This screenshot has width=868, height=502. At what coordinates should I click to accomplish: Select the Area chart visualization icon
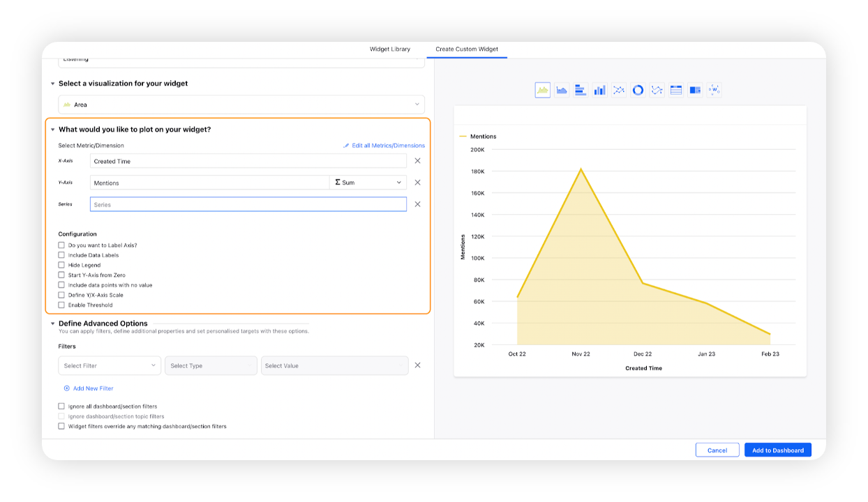click(x=543, y=90)
